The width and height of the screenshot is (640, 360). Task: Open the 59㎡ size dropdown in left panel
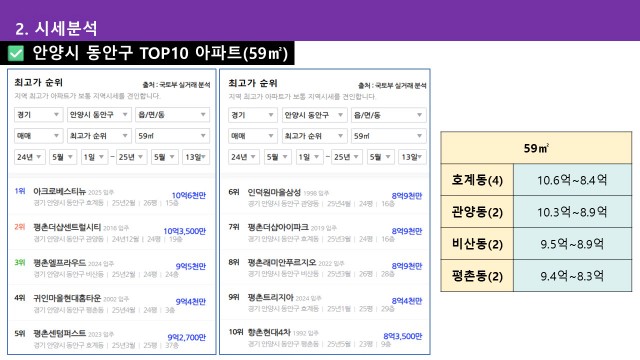pyautogui.click(x=172, y=136)
